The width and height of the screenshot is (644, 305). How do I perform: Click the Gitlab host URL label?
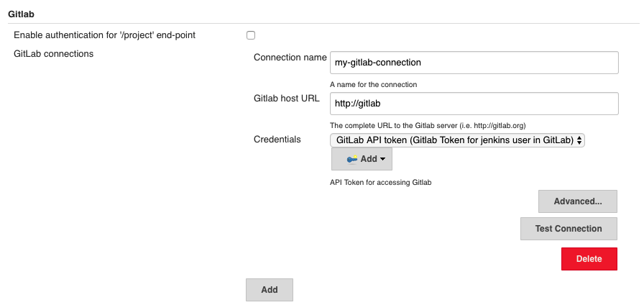point(287,99)
